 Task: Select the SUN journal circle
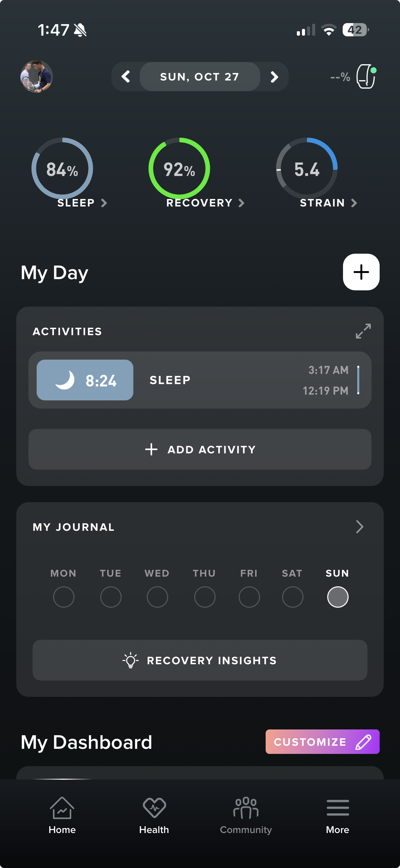pyautogui.click(x=338, y=597)
